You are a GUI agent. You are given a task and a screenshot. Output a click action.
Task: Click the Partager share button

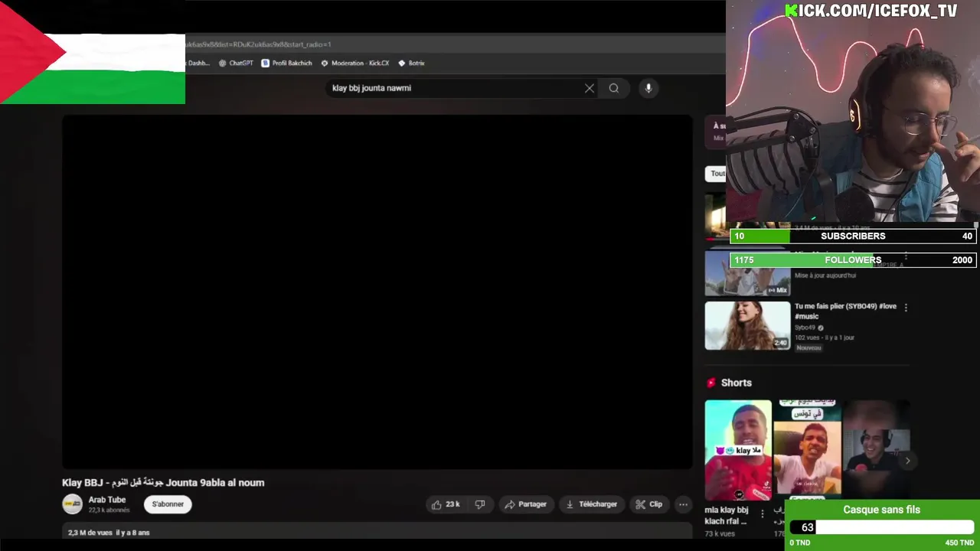point(526,504)
